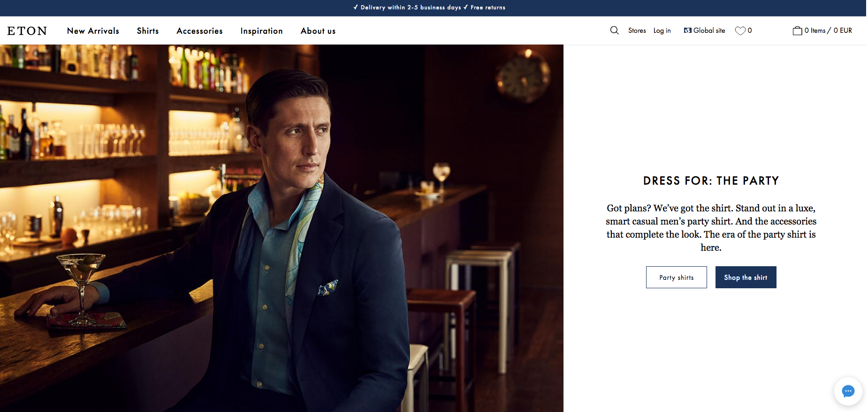
Task: Open the Accessories menu
Action: pyautogui.click(x=199, y=31)
